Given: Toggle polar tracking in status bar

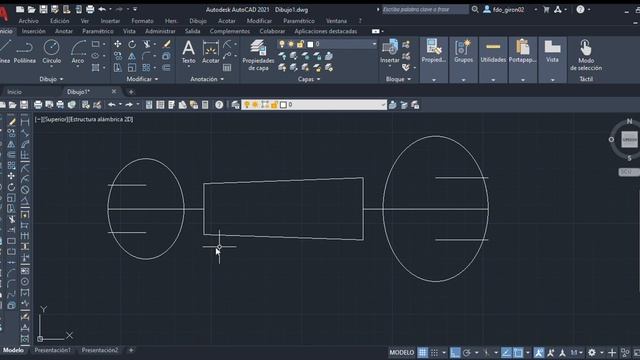Looking at the screenshot, I should pyautogui.click(x=467, y=353).
